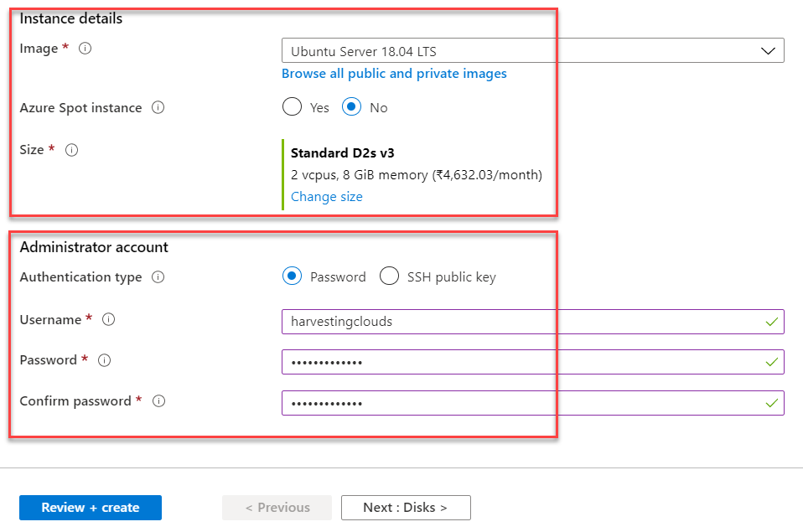Click the Review + create button

click(x=91, y=508)
